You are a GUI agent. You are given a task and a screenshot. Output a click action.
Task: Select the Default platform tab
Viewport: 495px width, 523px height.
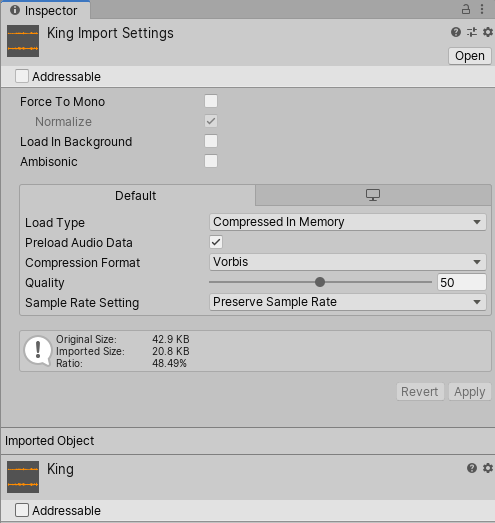click(x=137, y=195)
